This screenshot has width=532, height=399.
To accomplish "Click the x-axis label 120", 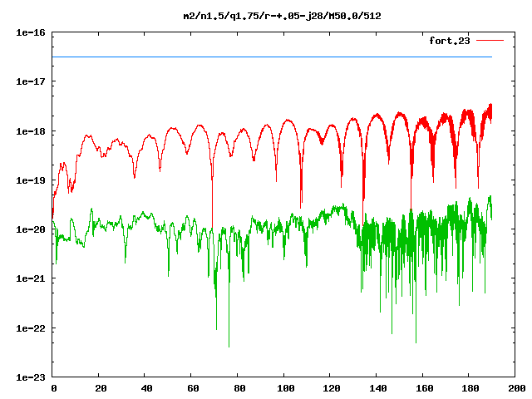I will (332, 388).
